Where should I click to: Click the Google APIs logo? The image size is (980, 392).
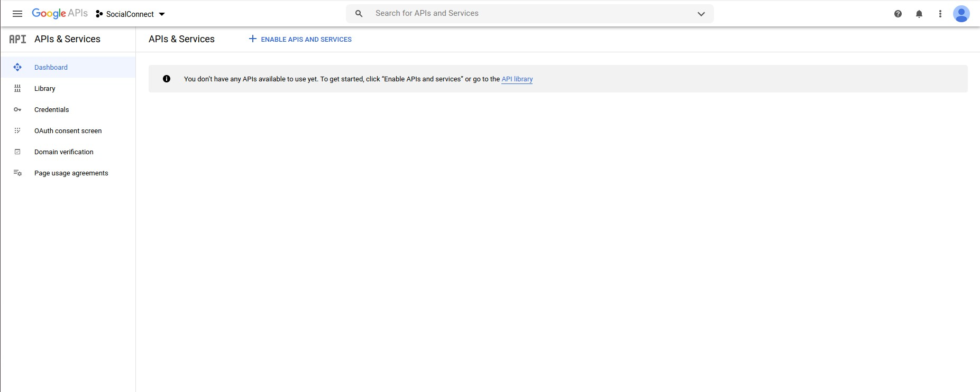[60, 14]
